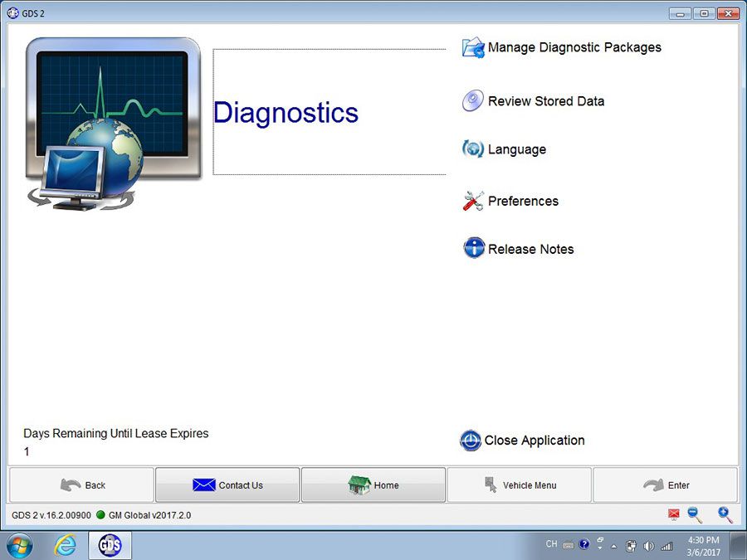Image resolution: width=747 pixels, height=560 pixels.
Task: Zoom in using the magnifier plus icon
Action: click(x=725, y=514)
